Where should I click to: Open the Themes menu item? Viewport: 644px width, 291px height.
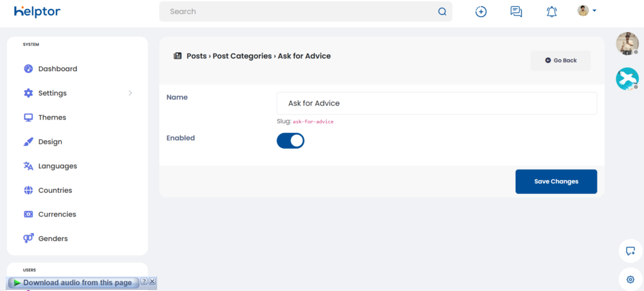(x=52, y=117)
